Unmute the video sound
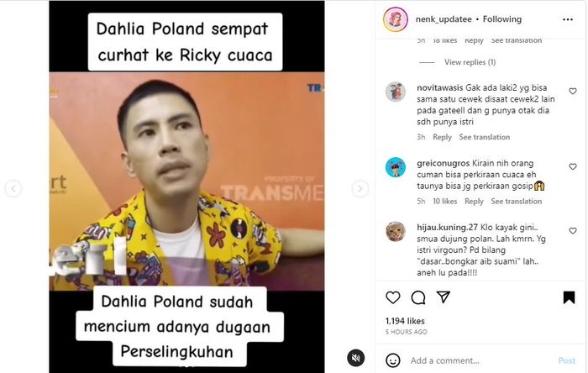This screenshot has height=373, width=588. click(x=356, y=358)
